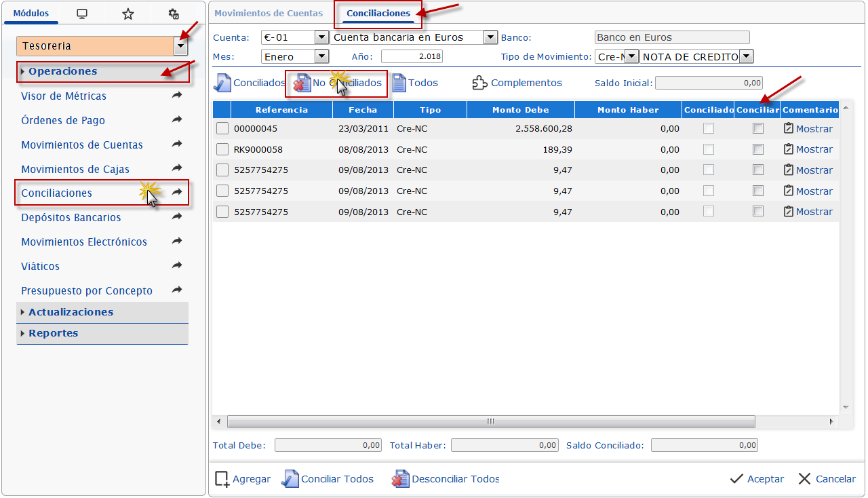The height and width of the screenshot is (498, 868).
Task: Click the Conciliados filter icon
Action: click(222, 83)
